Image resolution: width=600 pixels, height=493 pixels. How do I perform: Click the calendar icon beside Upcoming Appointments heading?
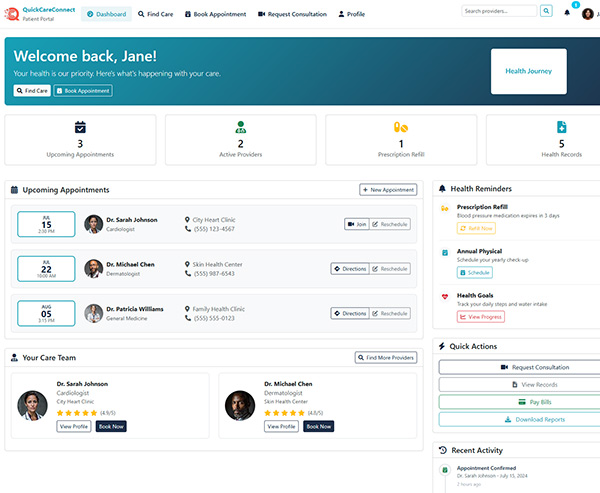pos(14,189)
